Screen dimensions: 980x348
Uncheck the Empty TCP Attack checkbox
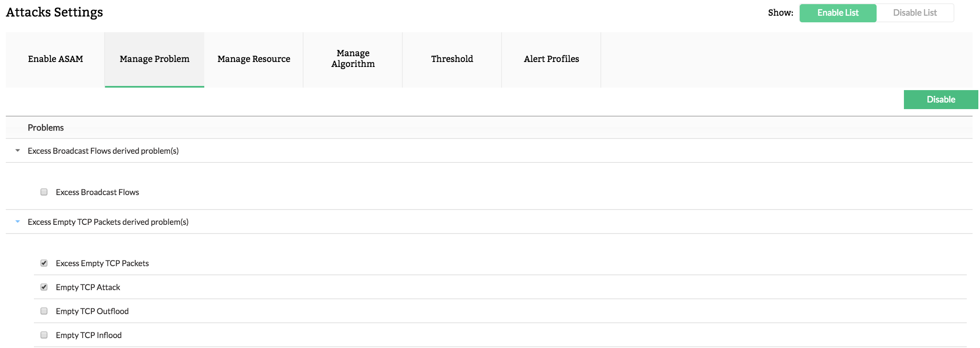coord(44,287)
